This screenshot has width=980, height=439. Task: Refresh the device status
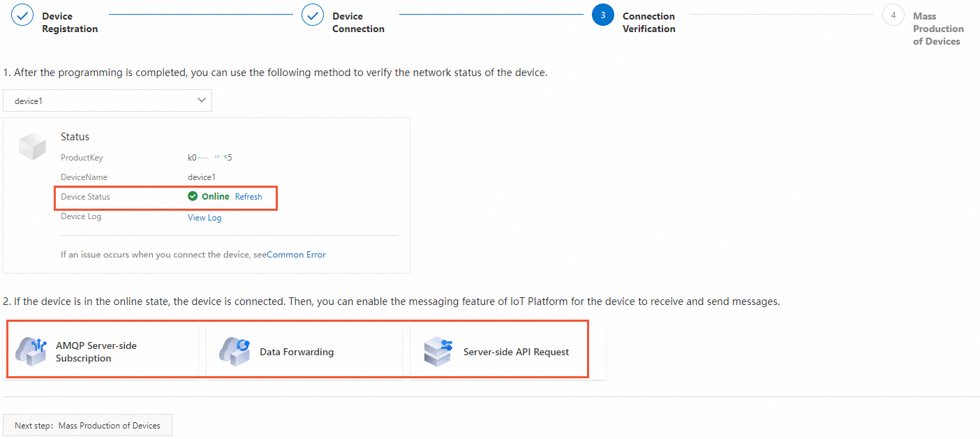(x=248, y=197)
